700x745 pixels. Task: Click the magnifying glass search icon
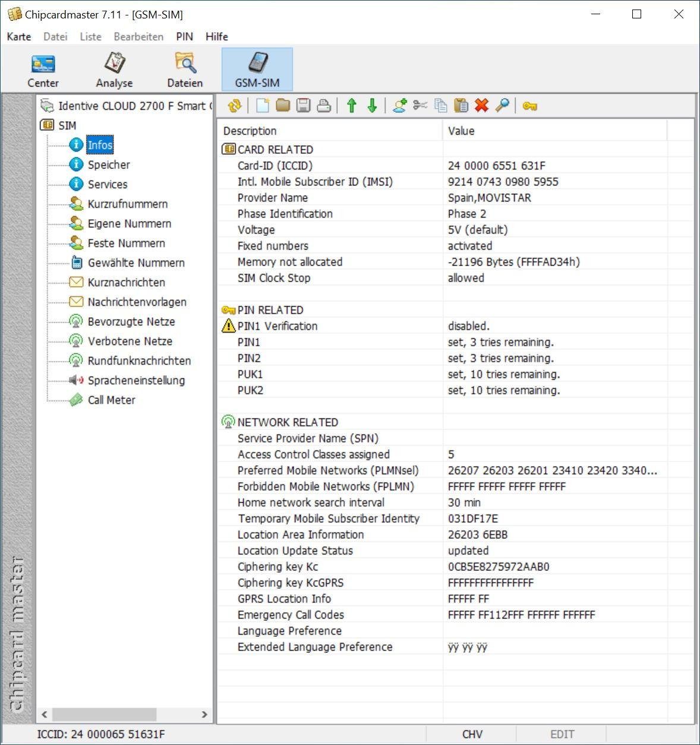click(x=502, y=106)
